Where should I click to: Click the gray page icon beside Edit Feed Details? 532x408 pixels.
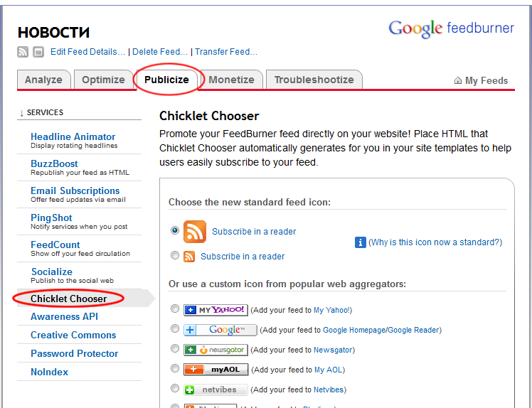(38, 52)
